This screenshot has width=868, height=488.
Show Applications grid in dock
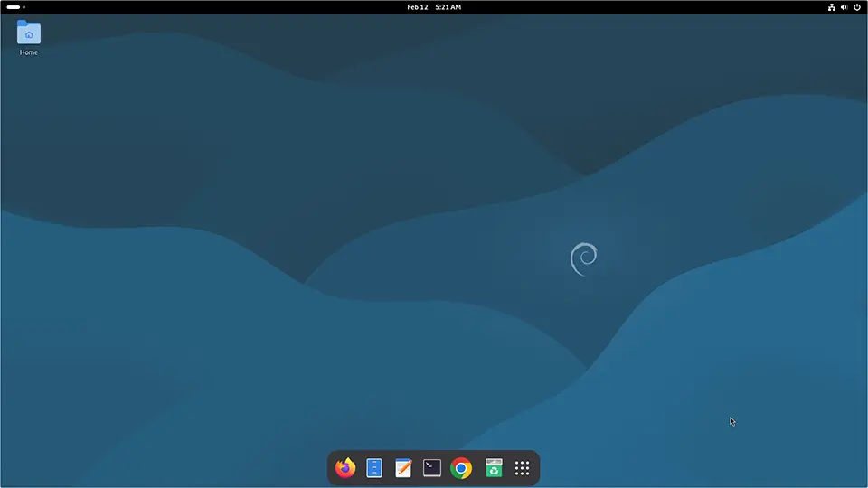pos(522,468)
